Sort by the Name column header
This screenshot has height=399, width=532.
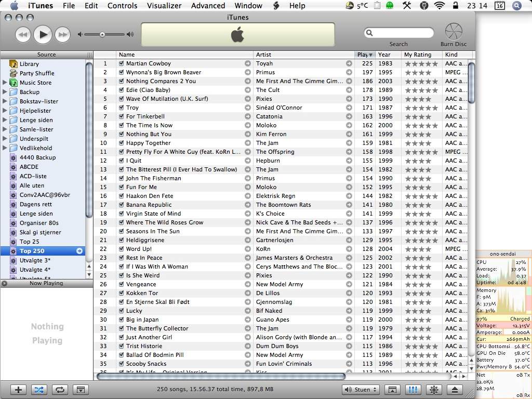[184, 55]
